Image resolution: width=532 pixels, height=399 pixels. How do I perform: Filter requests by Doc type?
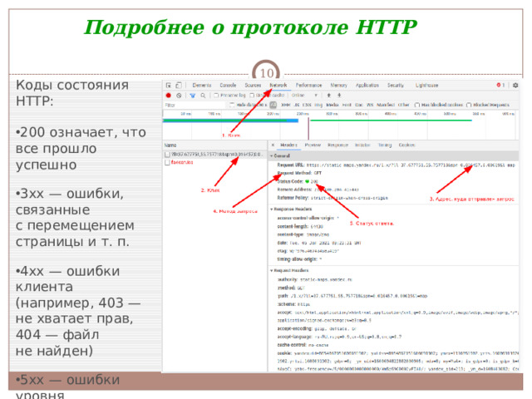pos(359,105)
